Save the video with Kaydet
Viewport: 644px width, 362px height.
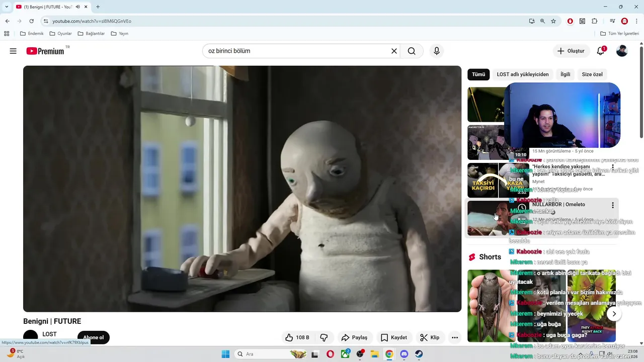394,337
